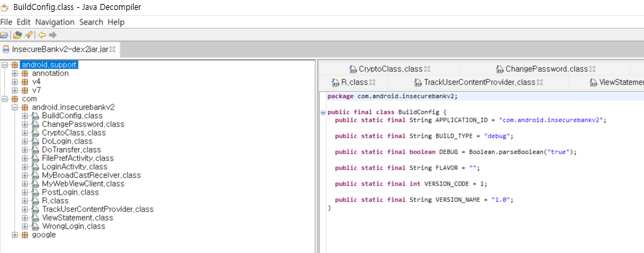
Task: Click the CryptoClass.class file icon in tree
Action: point(35,133)
